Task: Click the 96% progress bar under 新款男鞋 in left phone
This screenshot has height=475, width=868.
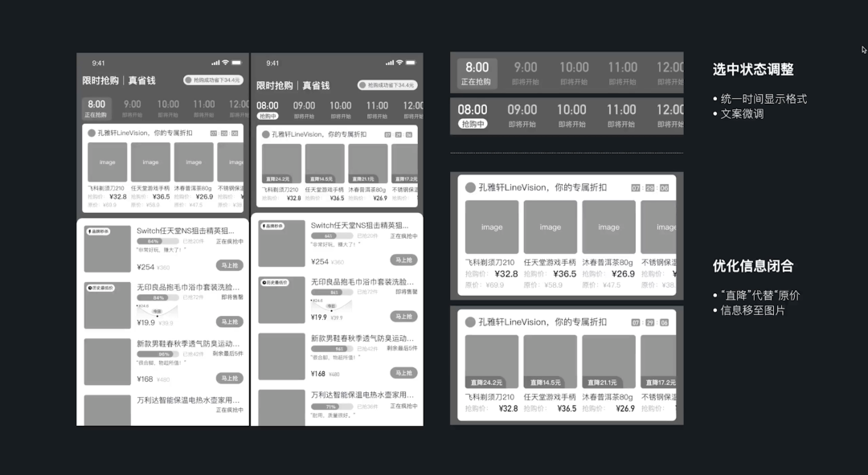Action: [158, 354]
